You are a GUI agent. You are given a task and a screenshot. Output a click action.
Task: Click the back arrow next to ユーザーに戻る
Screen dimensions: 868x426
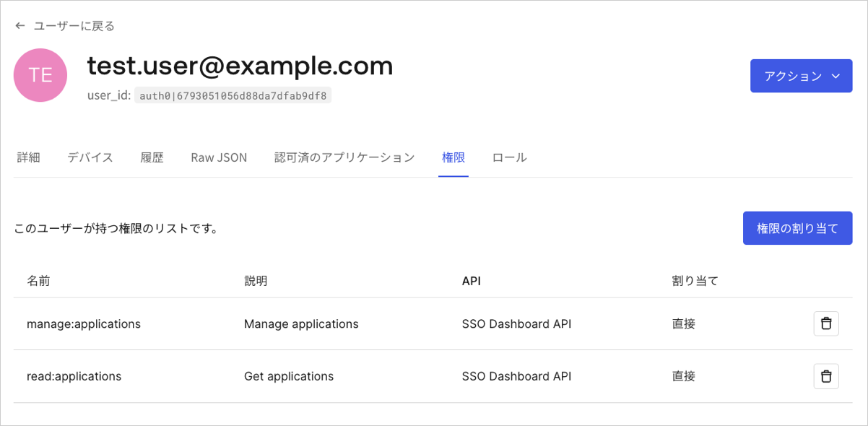pyautogui.click(x=19, y=25)
